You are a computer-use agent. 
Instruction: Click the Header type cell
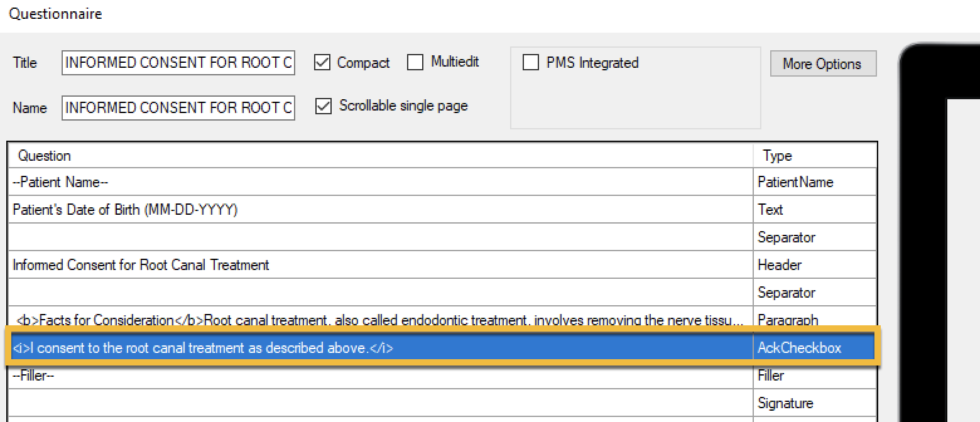[x=815, y=265]
